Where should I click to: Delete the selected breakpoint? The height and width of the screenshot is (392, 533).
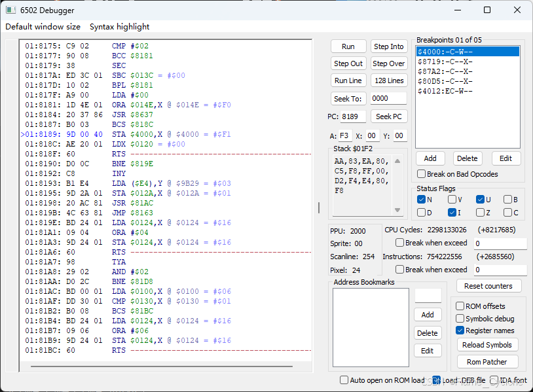pyautogui.click(x=468, y=158)
